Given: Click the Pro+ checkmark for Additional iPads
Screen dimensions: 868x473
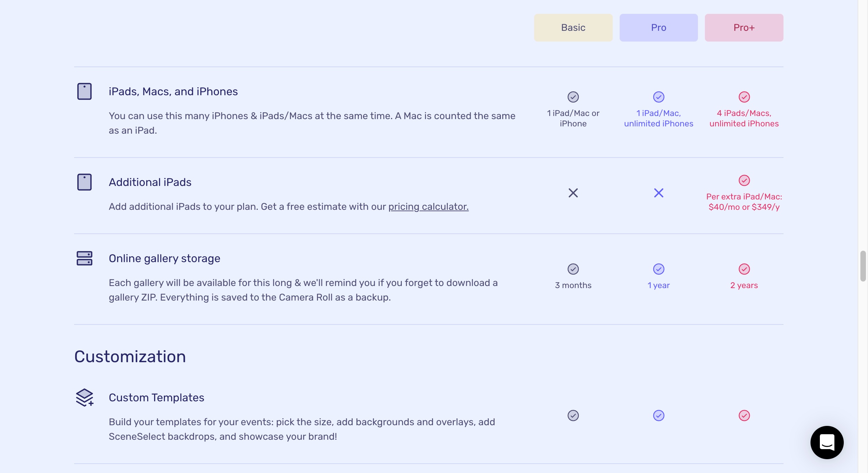Looking at the screenshot, I should point(744,180).
